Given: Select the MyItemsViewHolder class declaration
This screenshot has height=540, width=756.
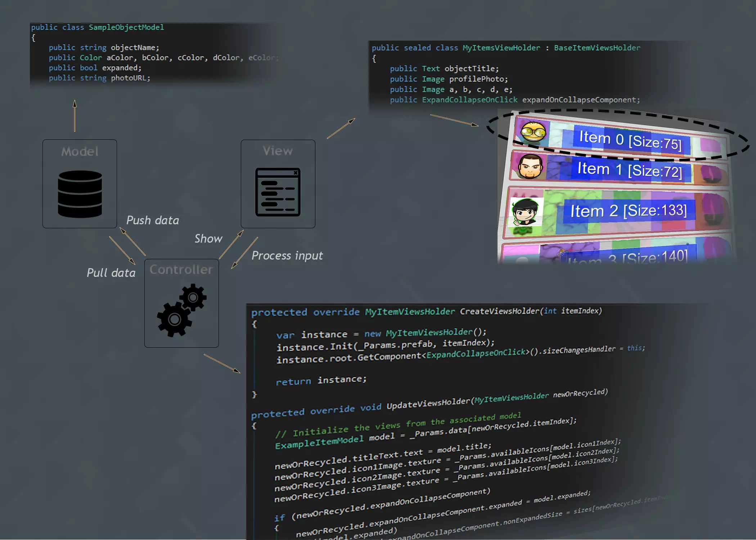Looking at the screenshot, I should pyautogui.click(x=501, y=47).
